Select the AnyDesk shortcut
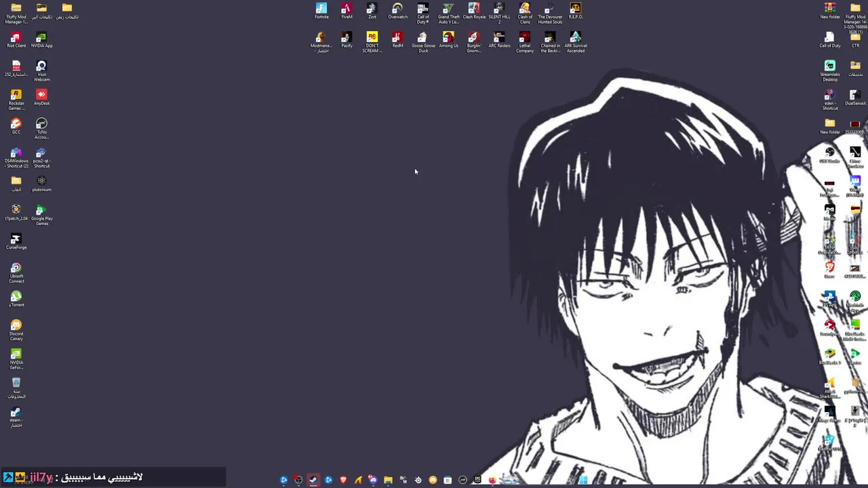Viewport: 868px width, 488px height. click(41, 98)
